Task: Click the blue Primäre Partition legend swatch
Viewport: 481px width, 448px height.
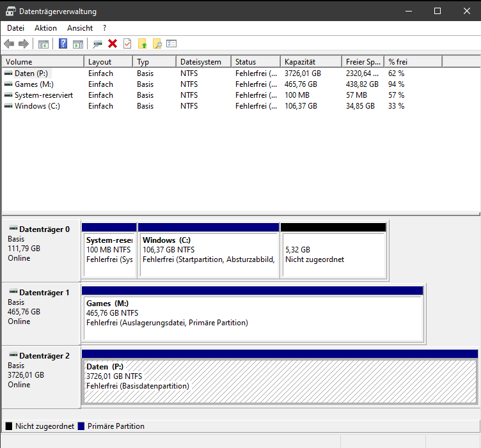Action: [81, 426]
